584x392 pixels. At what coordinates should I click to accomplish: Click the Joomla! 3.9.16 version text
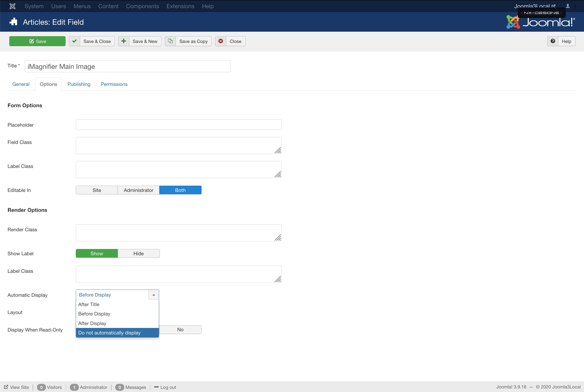(x=511, y=387)
